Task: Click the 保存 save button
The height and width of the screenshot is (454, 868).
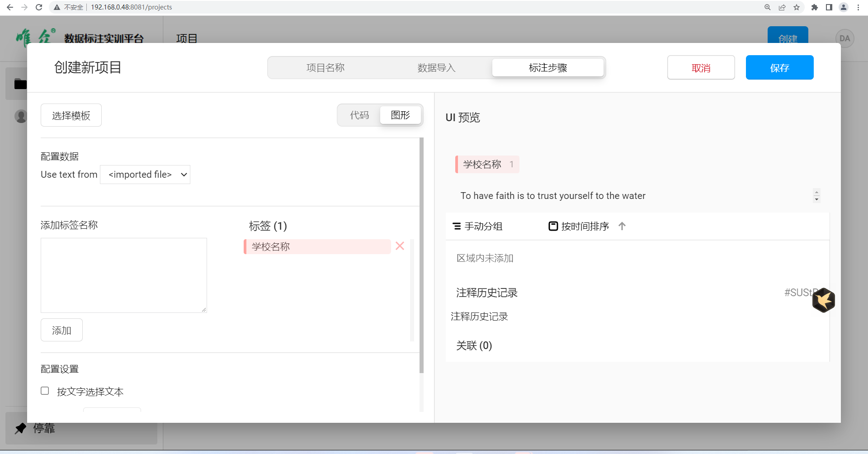Action: click(779, 68)
